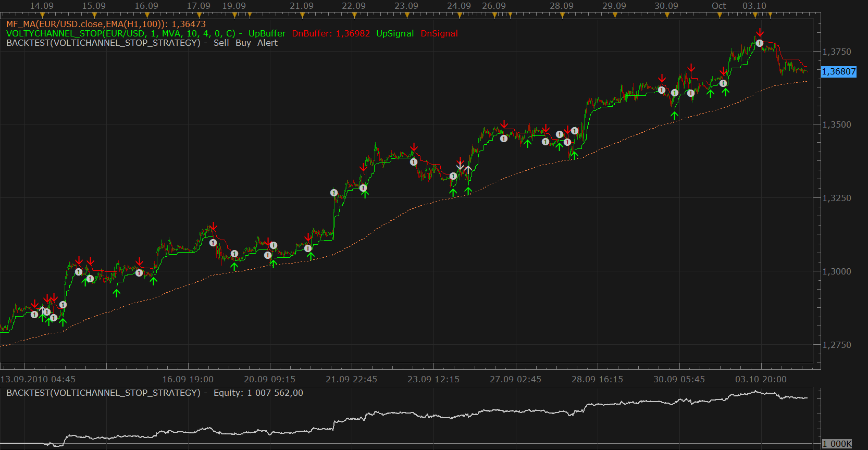Image resolution: width=868 pixels, height=450 pixels.
Task: Click the green UpSignal legend entry
Action: [x=395, y=33]
